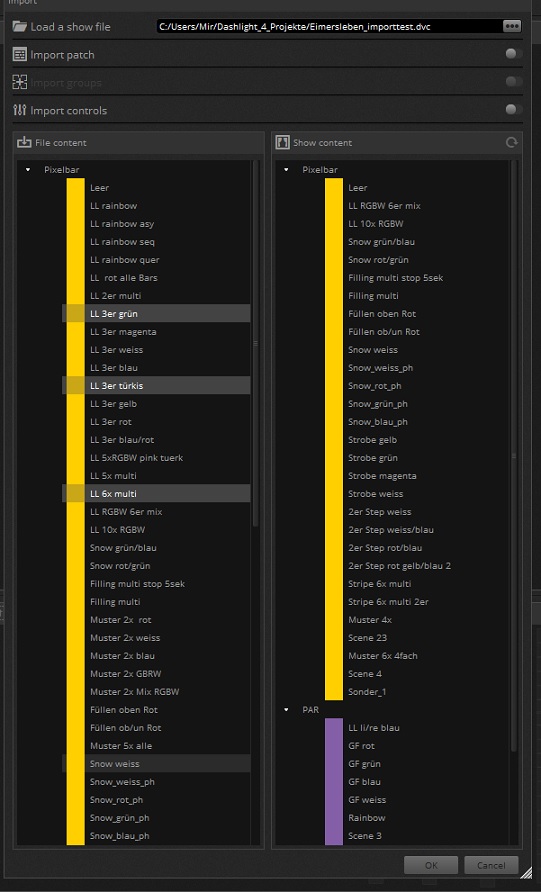The height and width of the screenshot is (892, 541).
Task: Select 'Strobe gelb' in Show content
Action: 372,440
